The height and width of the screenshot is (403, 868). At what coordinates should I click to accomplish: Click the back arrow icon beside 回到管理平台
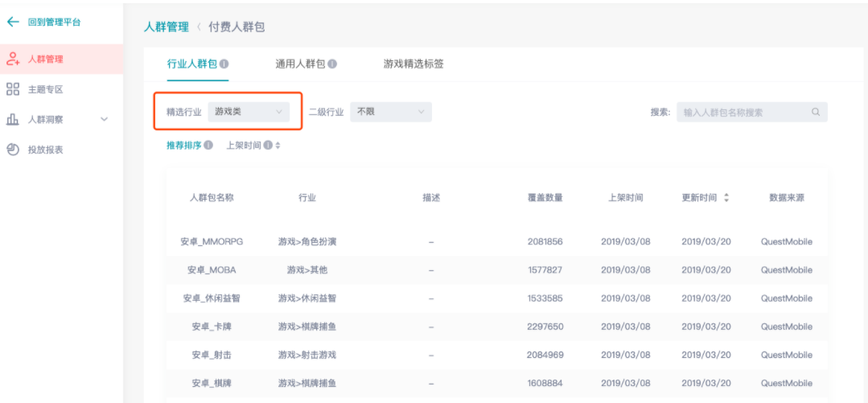[x=13, y=23]
